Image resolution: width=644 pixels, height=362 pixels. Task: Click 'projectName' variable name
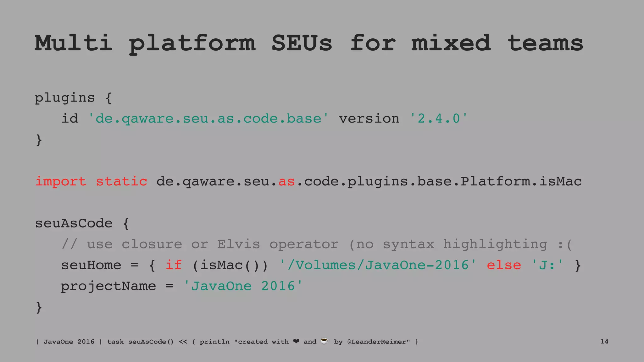click(x=108, y=286)
